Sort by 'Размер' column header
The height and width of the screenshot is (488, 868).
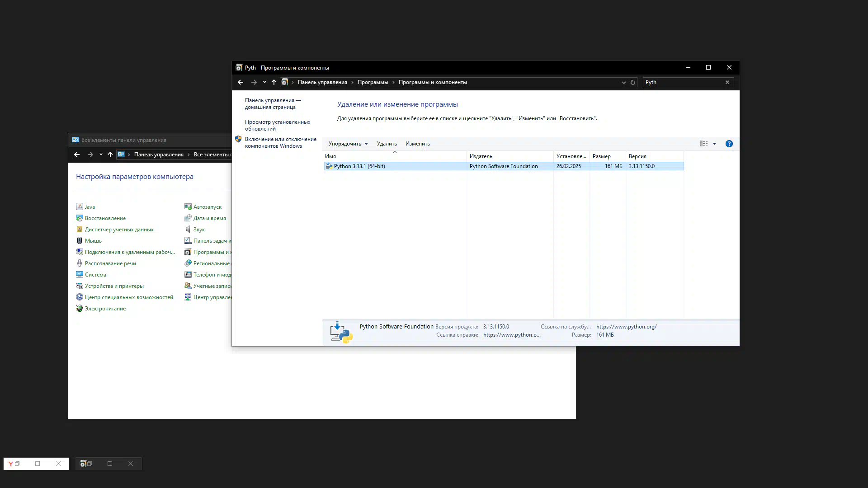point(608,156)
